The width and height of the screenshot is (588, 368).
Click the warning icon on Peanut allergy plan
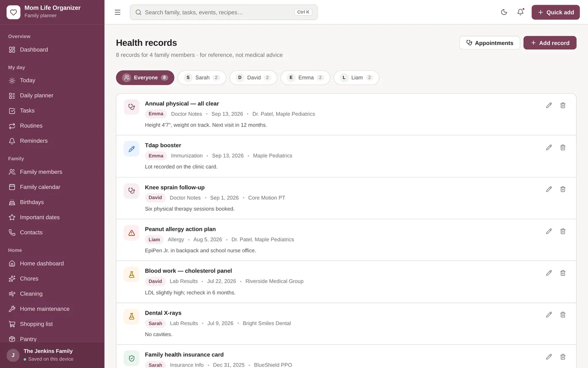[x=131, y=233]
